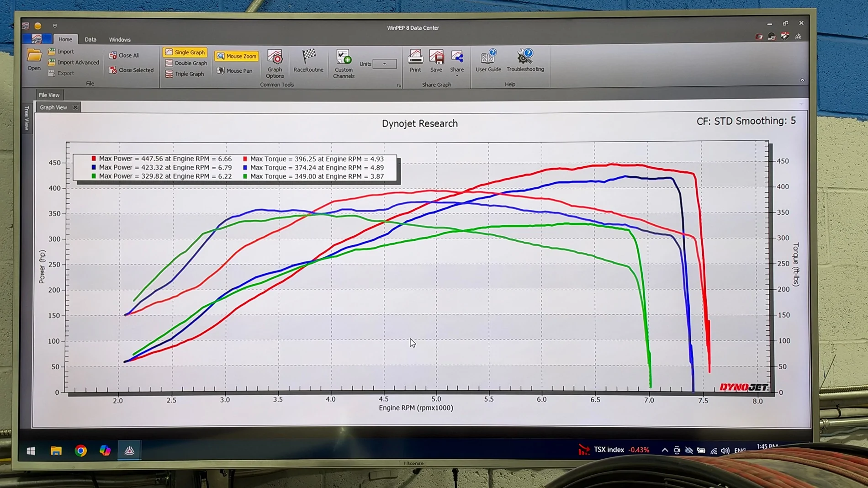Open a file with the Open icon
868x488 pixels.
[x=34, y=59]
